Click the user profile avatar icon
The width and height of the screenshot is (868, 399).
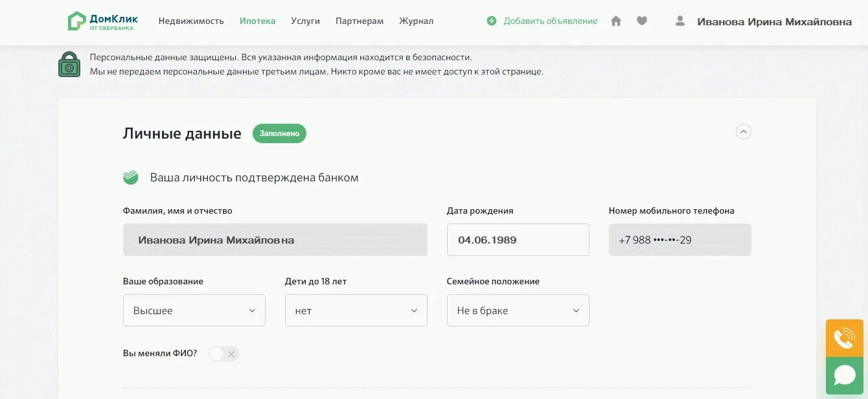tap(680, 21)
